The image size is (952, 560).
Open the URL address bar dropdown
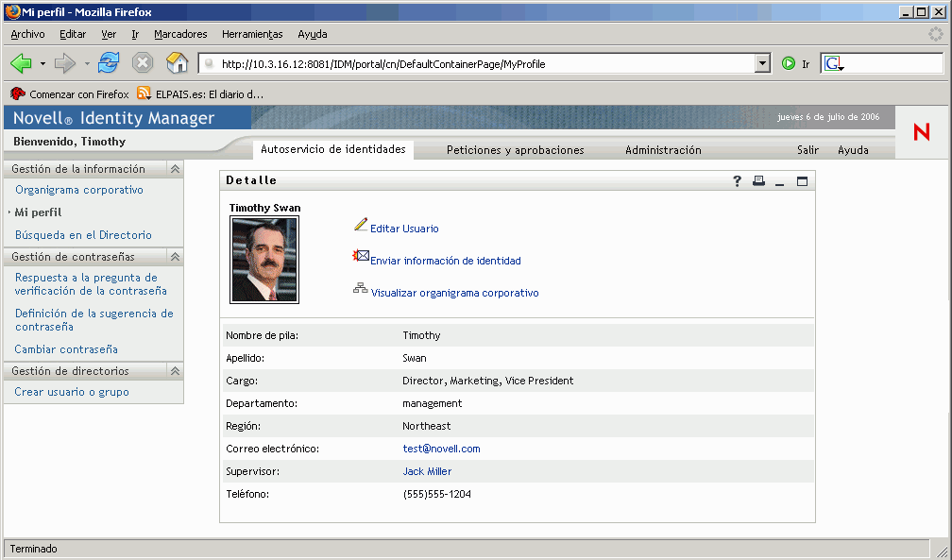pyautogui.click(x=763, y=64)
